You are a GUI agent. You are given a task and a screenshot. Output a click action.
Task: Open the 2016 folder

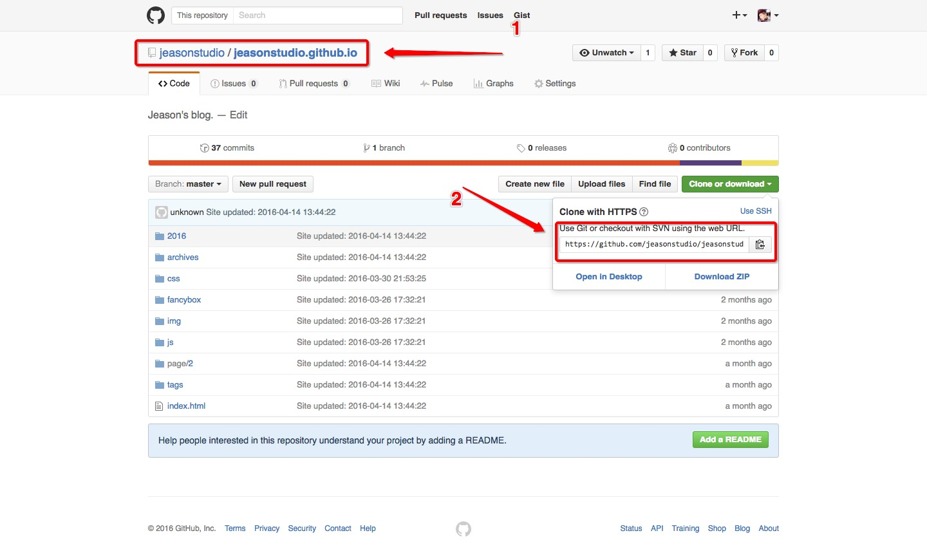(x=176, y=236)
